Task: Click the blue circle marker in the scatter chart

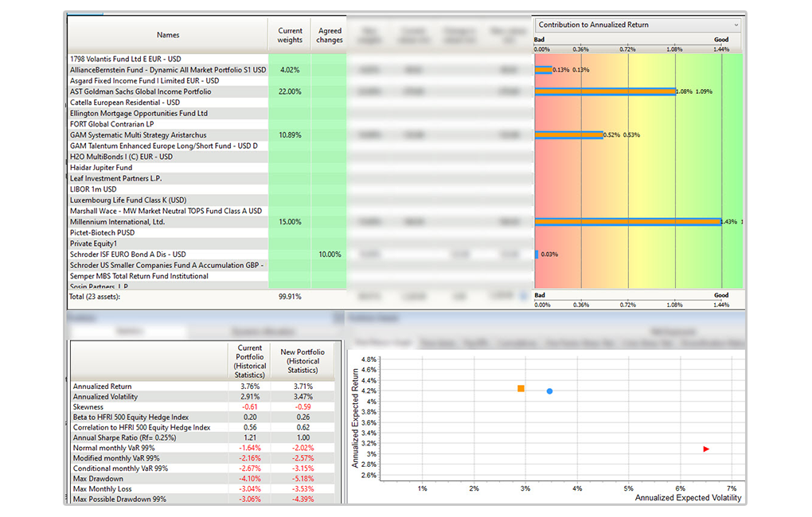Action: click(x=549, y=391)
